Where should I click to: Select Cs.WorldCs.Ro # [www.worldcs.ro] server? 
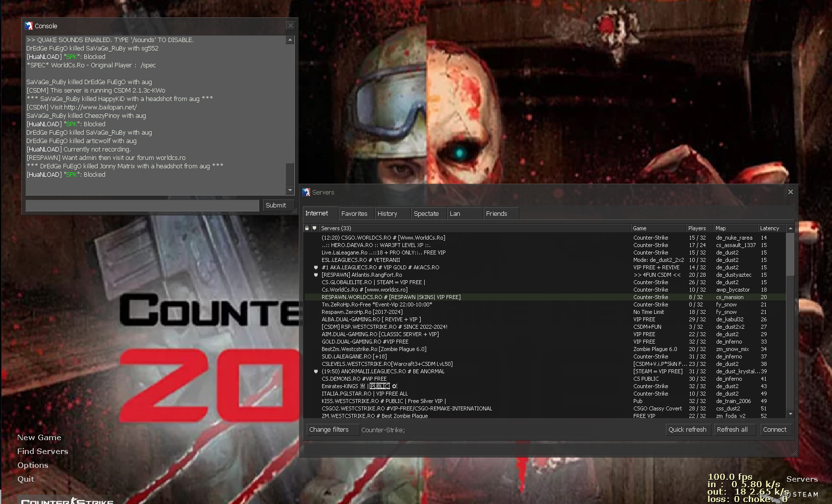[x=544, y=290]
